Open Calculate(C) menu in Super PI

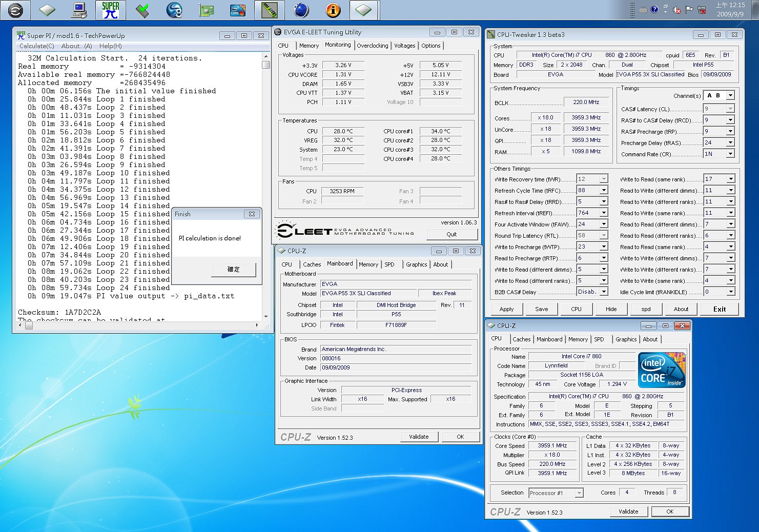pyautogui.click(x=36, y=46)
